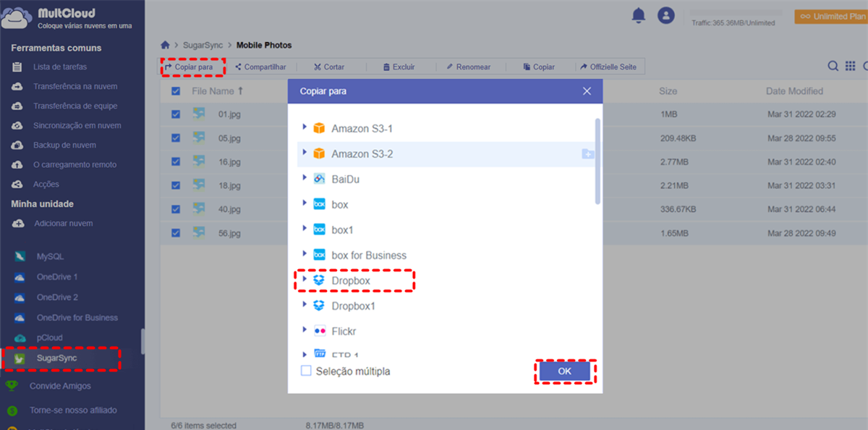Image resolution: width=868 pixels, height=430 pixels.
Task: Click the Backup de nuvem icon
Action: [17, 146]
